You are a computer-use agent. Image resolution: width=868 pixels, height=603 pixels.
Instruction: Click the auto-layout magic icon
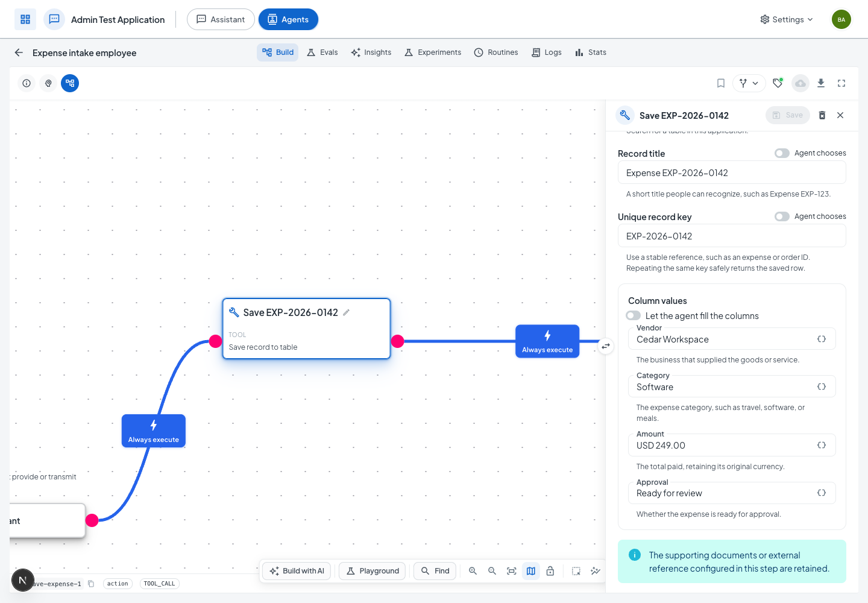596,571
